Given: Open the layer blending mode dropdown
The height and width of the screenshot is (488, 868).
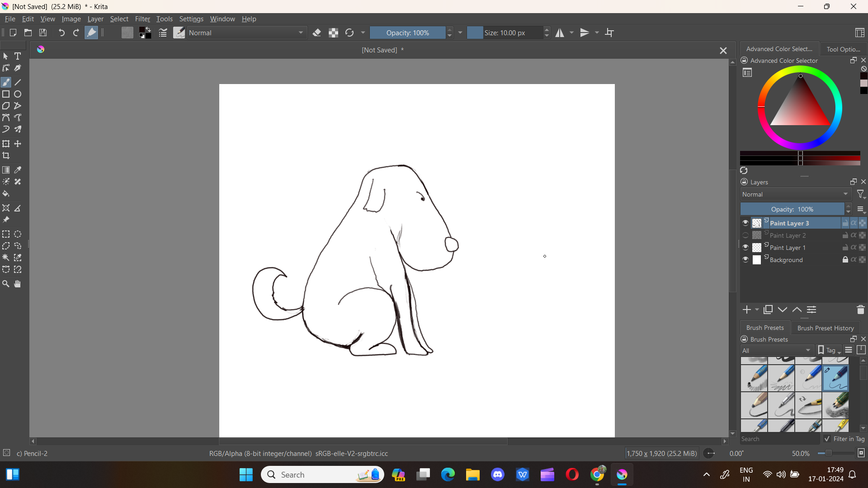Looking at the screenshot, I should pos(795,194).
